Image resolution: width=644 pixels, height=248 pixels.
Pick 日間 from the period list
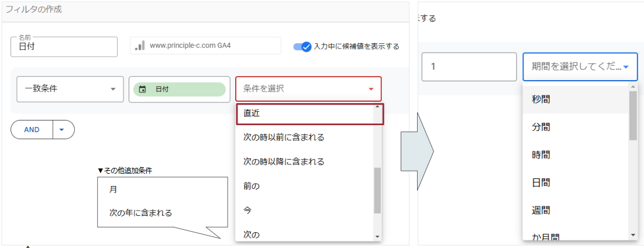[x=540, y=182]
